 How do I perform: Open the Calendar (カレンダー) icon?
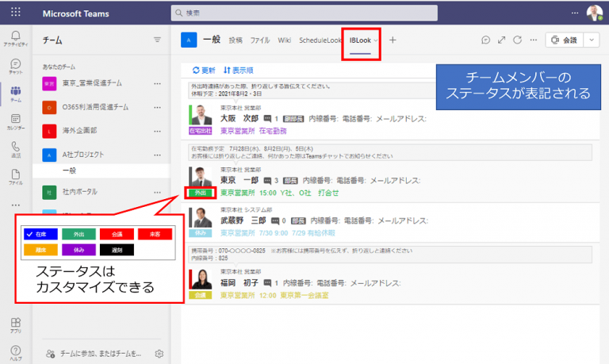pyautogui.click(x=16, y=121)
